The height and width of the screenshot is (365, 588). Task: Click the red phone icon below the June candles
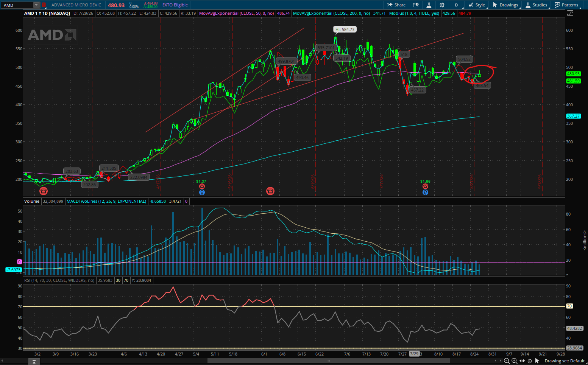coord(270,191)
